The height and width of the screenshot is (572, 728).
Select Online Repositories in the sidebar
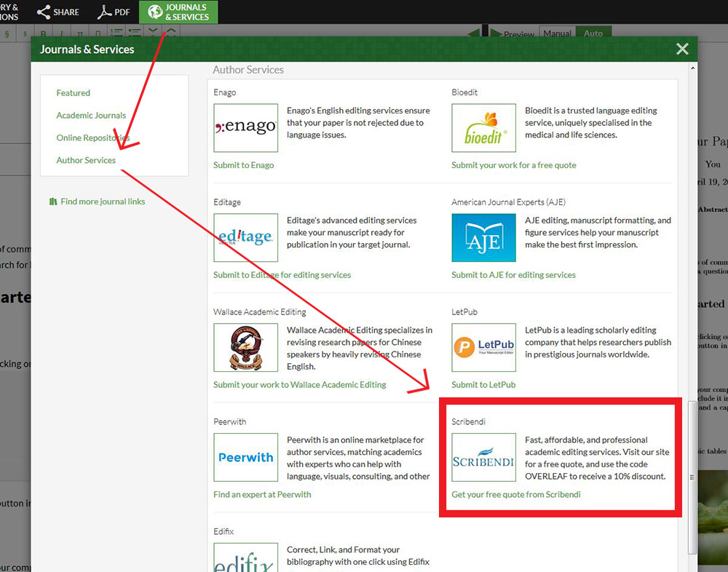tap(93, 138)
